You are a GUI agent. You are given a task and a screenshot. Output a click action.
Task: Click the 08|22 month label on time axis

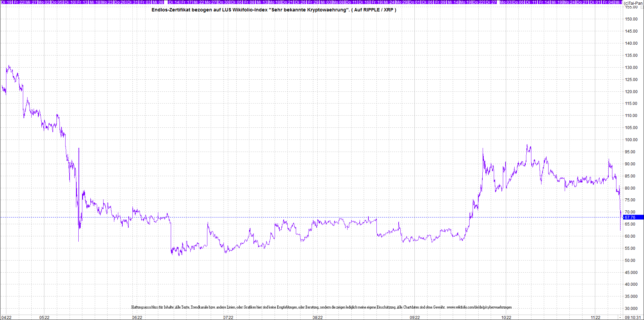click(x=318, y=317)
